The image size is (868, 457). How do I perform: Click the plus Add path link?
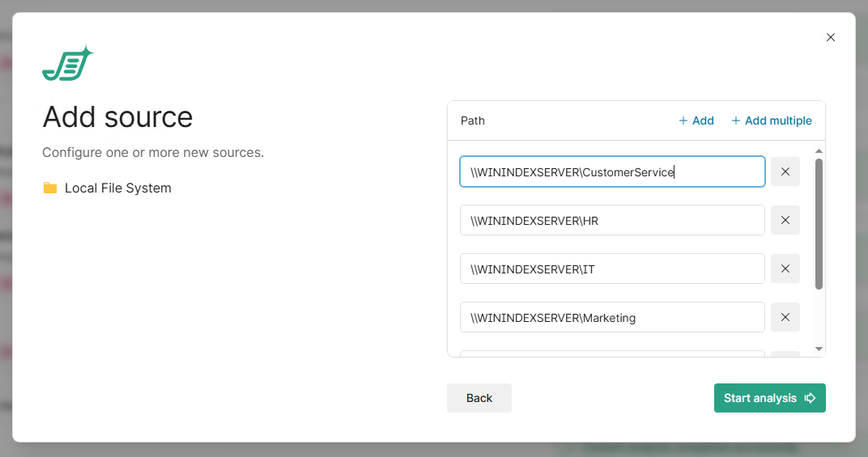(696, 121)
